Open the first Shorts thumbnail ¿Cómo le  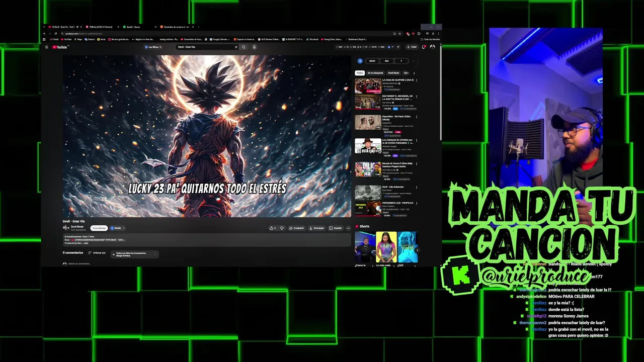365,247
